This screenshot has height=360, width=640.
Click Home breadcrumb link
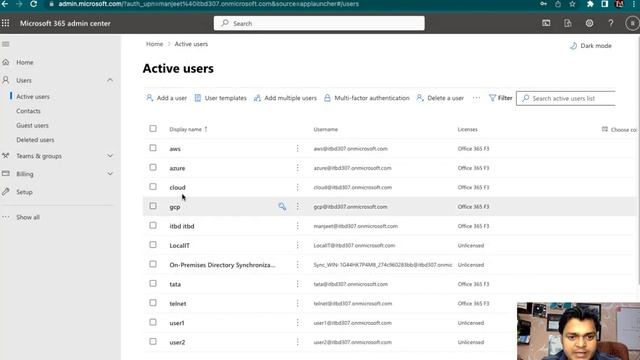(x=154, y=44)
